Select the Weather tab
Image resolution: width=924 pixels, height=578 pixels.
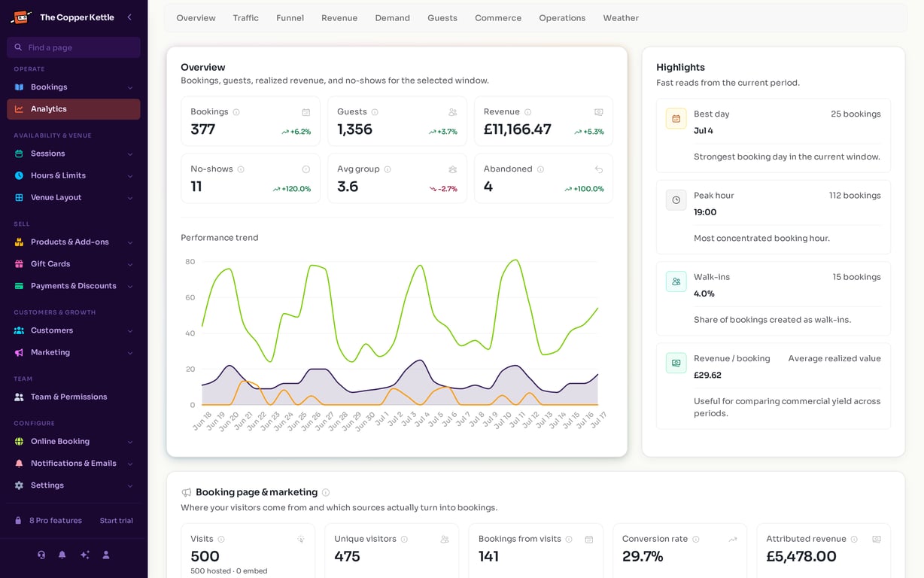(x=621, y=18)
